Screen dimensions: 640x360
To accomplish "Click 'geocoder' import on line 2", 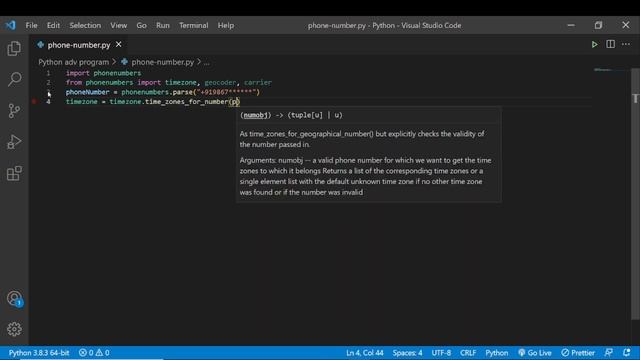I will [x=220, y=82].
